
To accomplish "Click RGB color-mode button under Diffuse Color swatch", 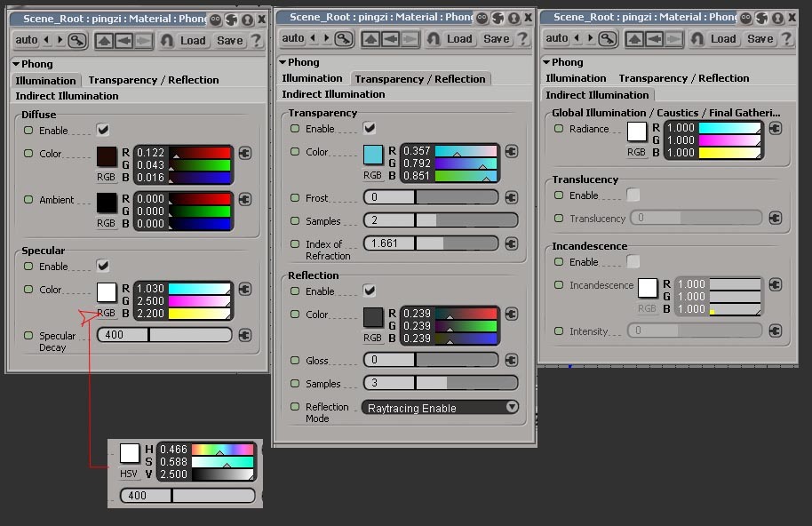I will pyautogui.click(x=106, y=177).
